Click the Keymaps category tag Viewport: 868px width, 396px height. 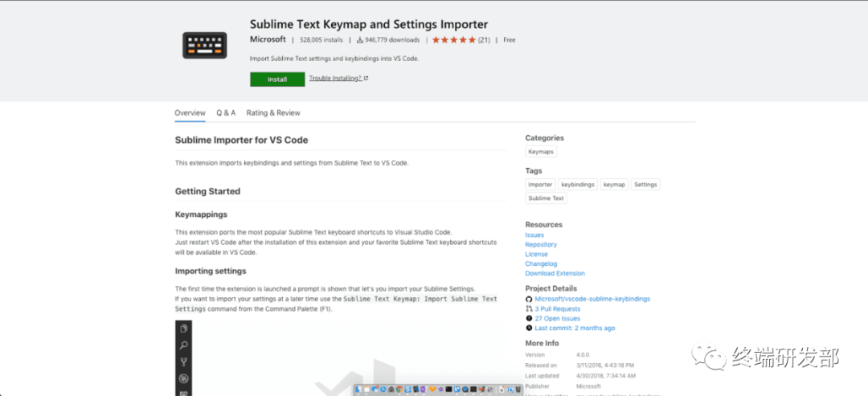point(541,151)
